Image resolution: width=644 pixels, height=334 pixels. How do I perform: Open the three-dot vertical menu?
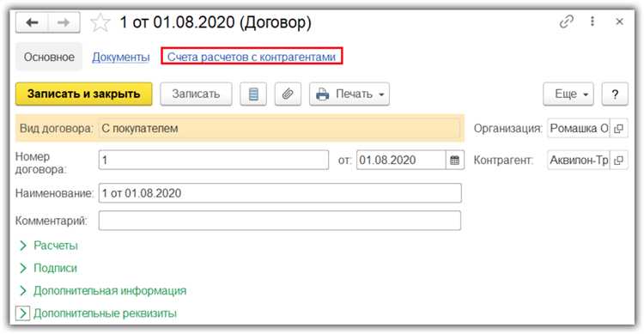[592, 21]
